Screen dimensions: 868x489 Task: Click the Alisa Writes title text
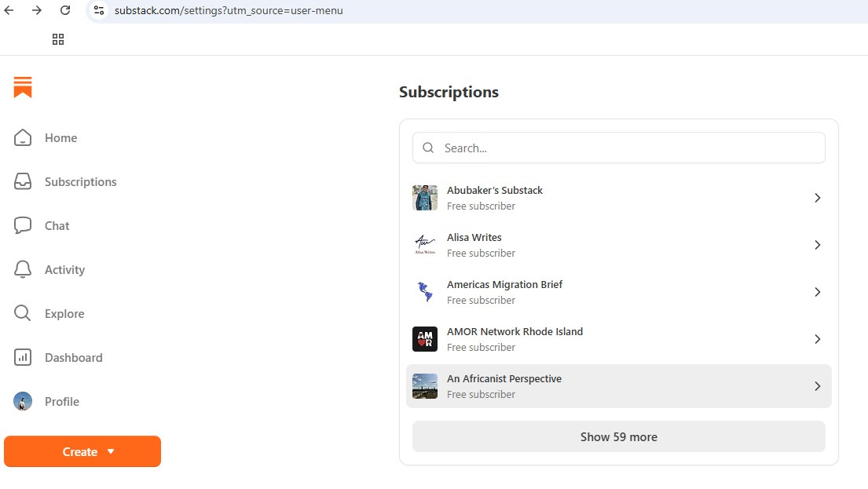(x=474, y=237)
